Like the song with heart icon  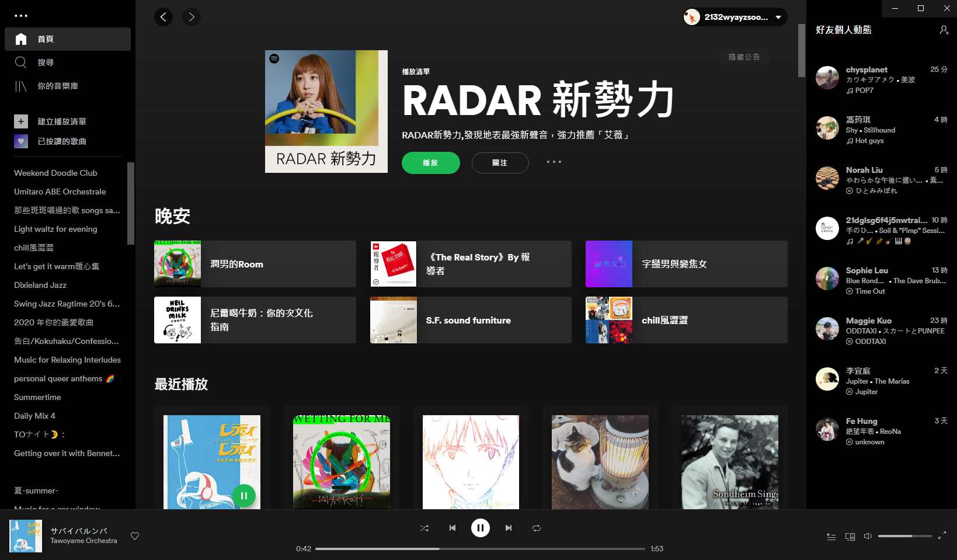tap(135, 536)
